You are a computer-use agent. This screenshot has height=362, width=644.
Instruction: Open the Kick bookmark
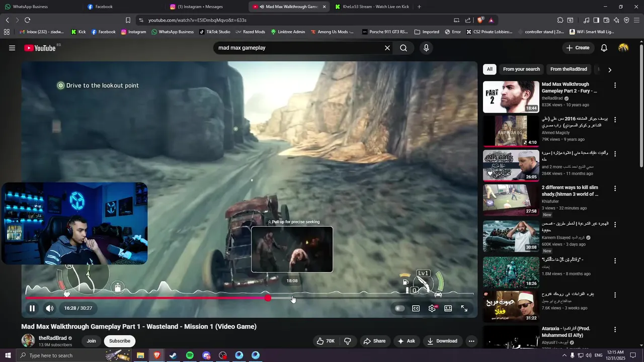[x=78, y=32]
